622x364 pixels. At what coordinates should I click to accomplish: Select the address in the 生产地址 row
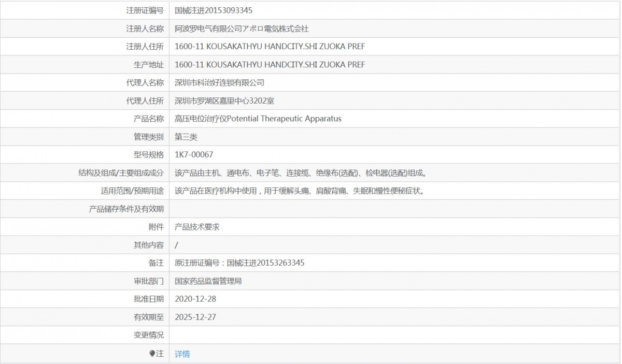pyautogui.click(x=270, y=65)
